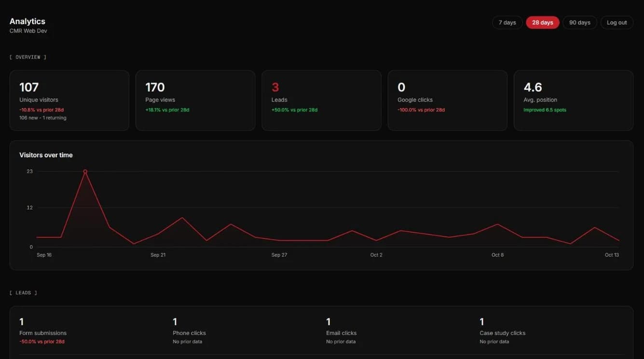Screen dimensions: 644x359
Task: Click the peak data point on the visitors chart
Action: [85, 171]
